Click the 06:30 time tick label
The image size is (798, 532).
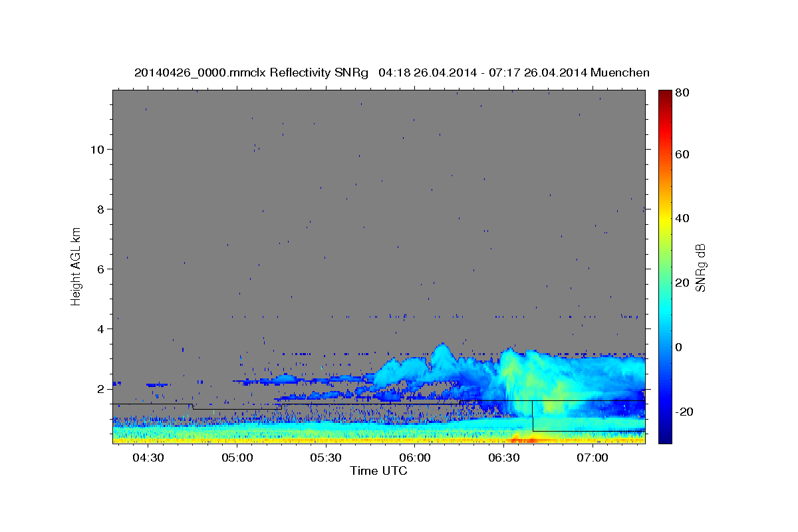click(x=503, y=459)
